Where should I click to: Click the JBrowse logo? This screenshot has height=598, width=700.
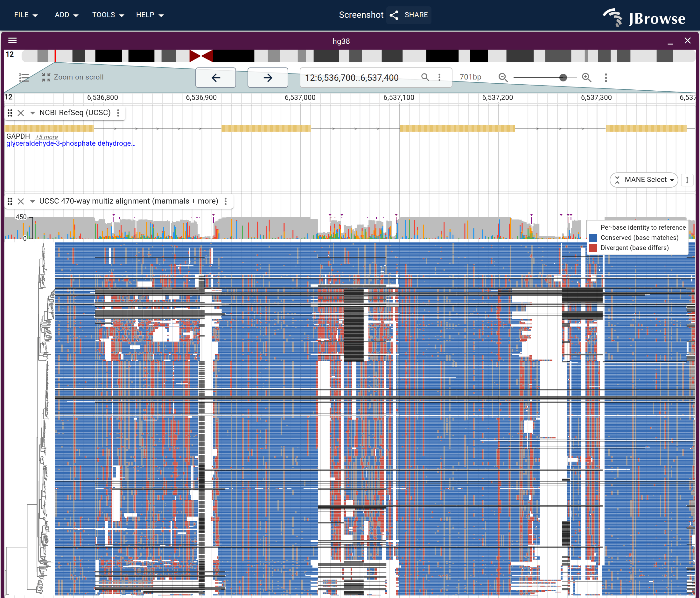tap(645, 17)
